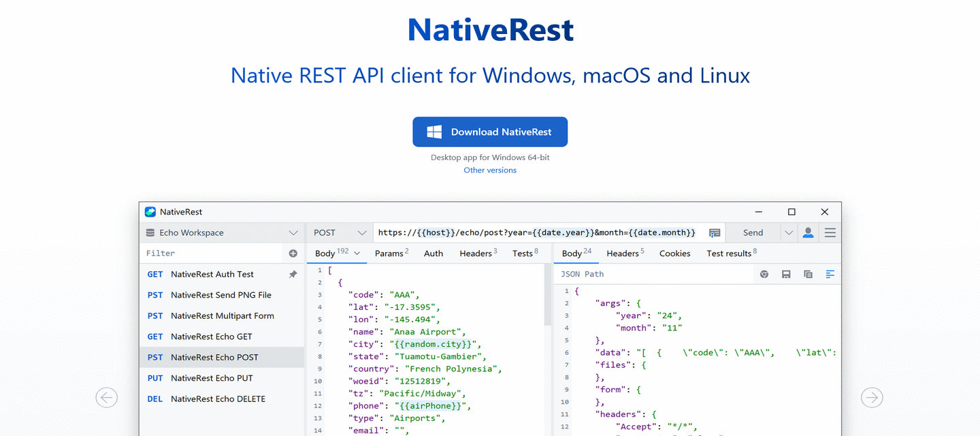Open the Other versions link
The height and width of the screenshot is (436, 980).
tap(490, 170)
